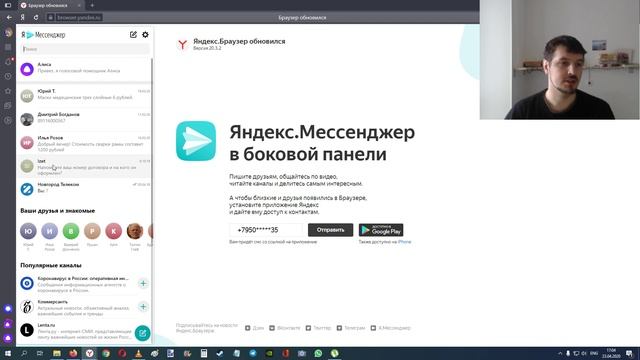Click browser address bar
The height and width of the screenshot is (360, 640).
pyautogui.click(x=79, y=18)
